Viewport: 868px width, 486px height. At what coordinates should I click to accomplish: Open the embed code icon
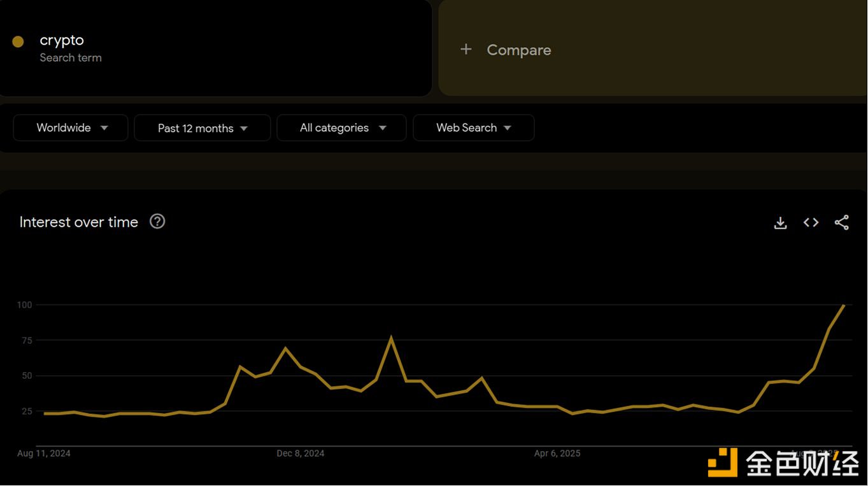tap(811, 222)
